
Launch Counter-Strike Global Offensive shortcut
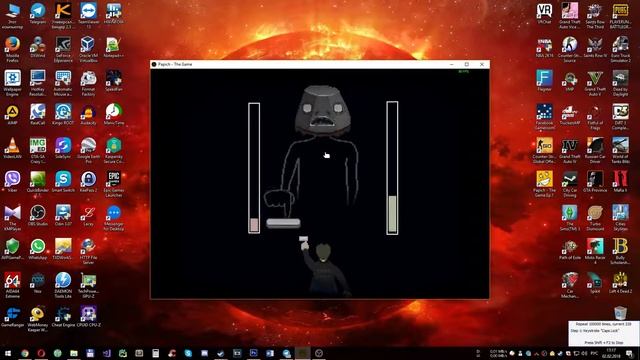(544, 150)
